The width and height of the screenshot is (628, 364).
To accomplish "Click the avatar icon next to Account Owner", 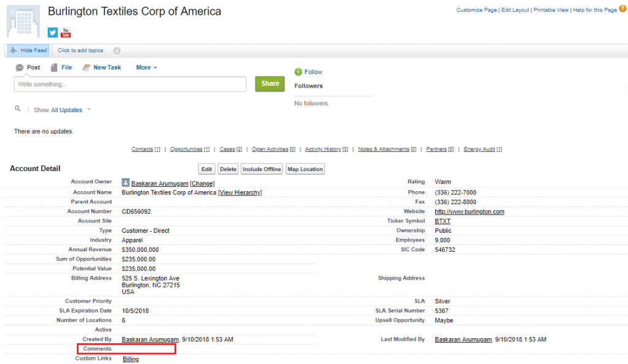I will [126, 183].
